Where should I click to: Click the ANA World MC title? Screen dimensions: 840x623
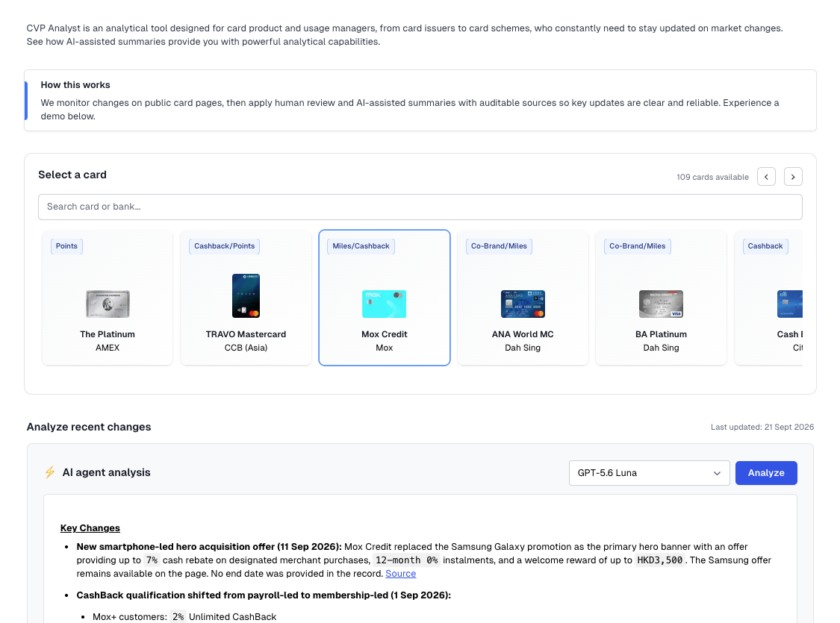[523, 334]
